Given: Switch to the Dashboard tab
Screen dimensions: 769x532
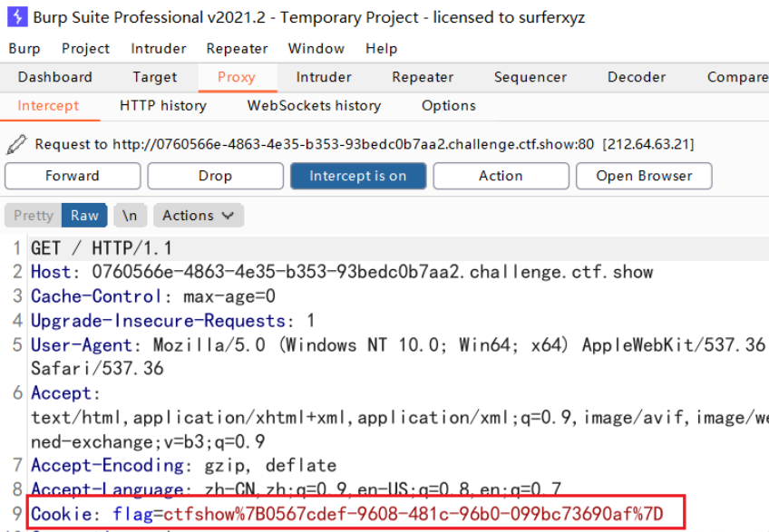Looking at the screenshot, I should (x=55, y=77).
